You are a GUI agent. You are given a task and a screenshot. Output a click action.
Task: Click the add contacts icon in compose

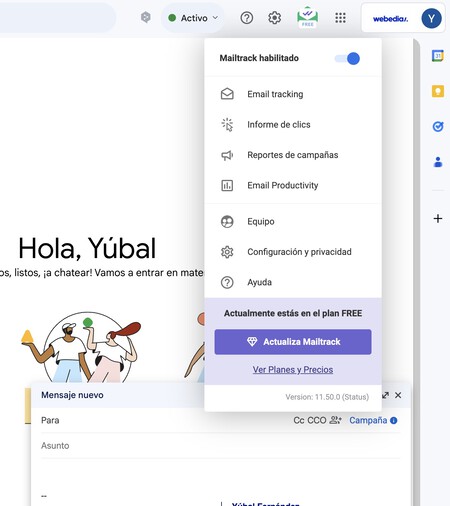click(335, 420)
